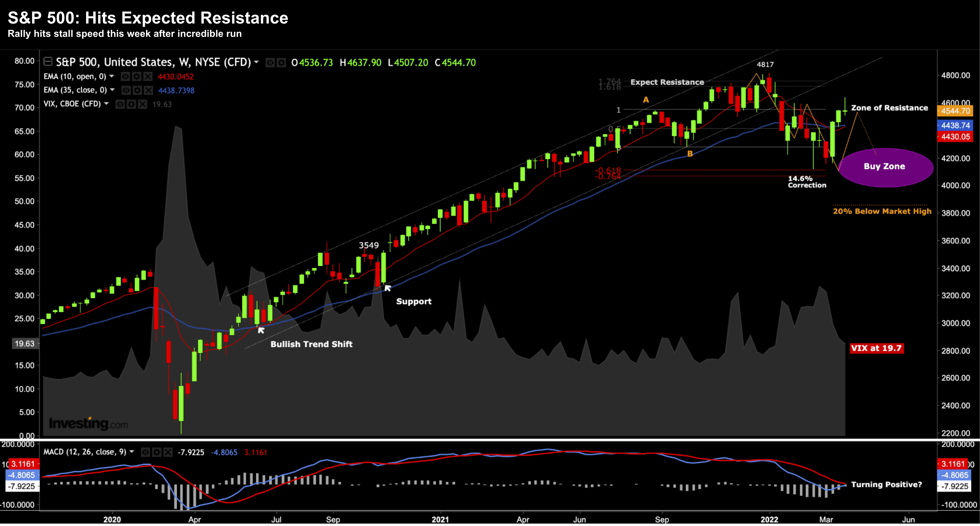
Task: Toggle MACD indicator visibility eye
Action: [145, 452]
